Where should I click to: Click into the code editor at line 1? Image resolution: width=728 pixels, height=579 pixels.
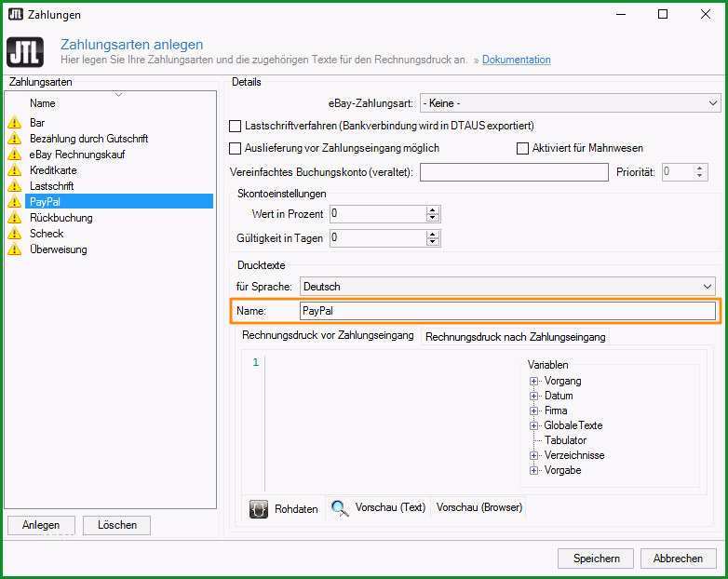coord(390,362)
